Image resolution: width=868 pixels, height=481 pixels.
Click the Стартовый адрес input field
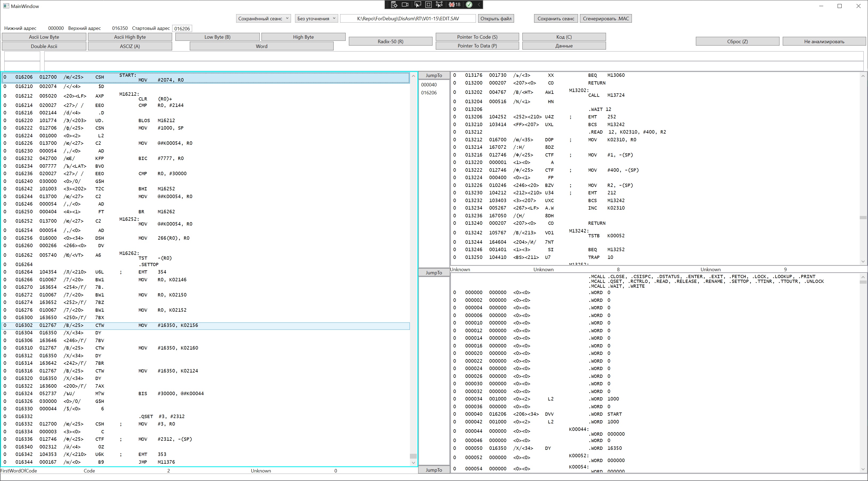coord(182,29)
